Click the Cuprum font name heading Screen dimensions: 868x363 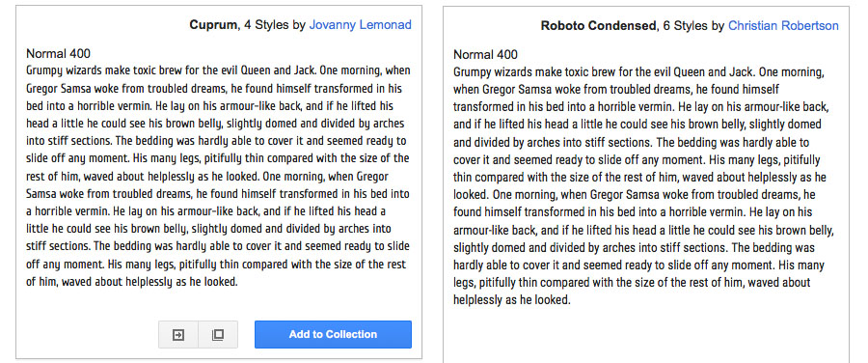click(213, 25)
